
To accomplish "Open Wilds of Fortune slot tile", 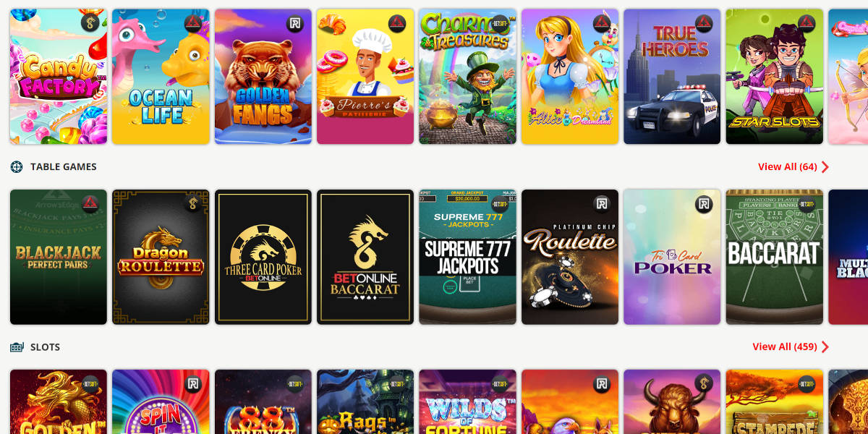I will coord(467,402).
